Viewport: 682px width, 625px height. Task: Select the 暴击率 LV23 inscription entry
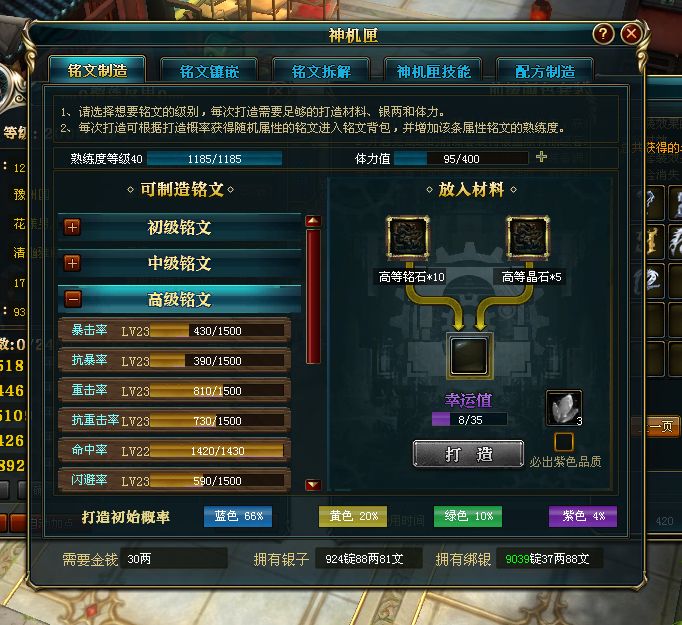coord(174,331)
